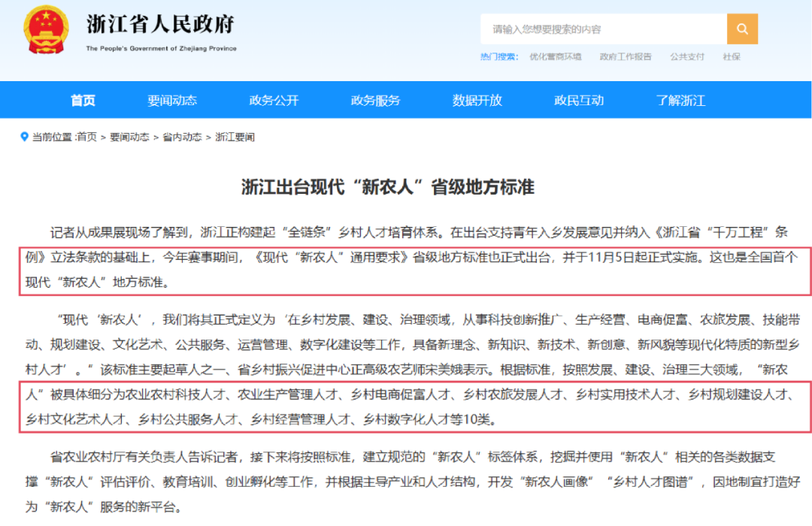
Task: Open the 社保 hot search link
Action: point(730,56)
